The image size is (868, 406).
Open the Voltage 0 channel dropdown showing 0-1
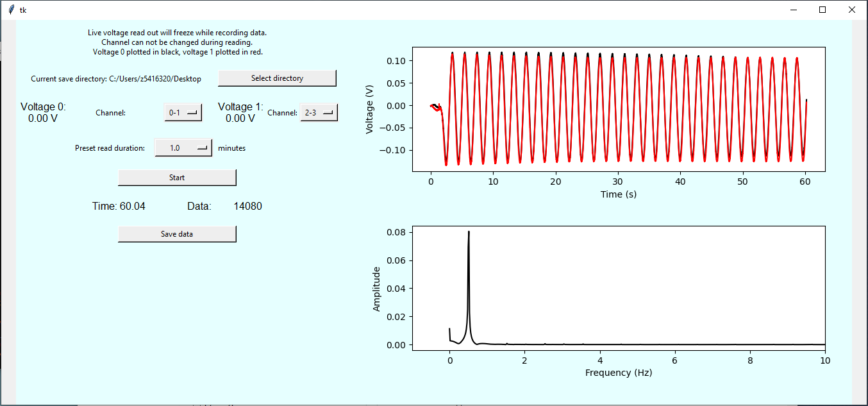[183, 112]
